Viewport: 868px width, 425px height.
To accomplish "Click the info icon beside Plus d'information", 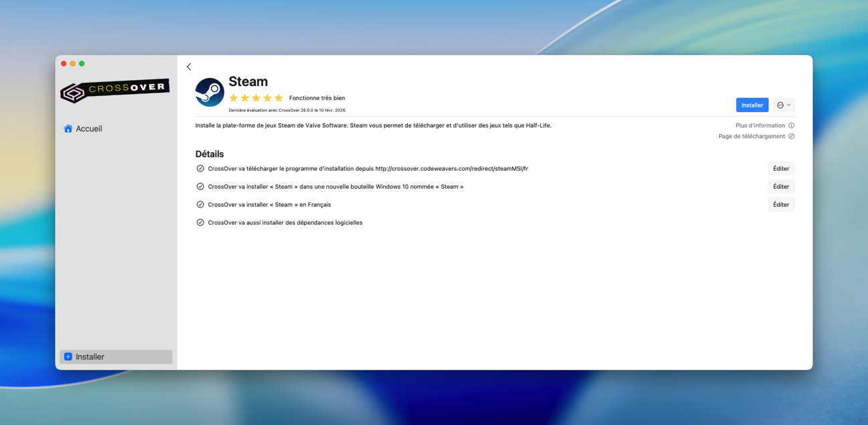I will pos(791,125).
